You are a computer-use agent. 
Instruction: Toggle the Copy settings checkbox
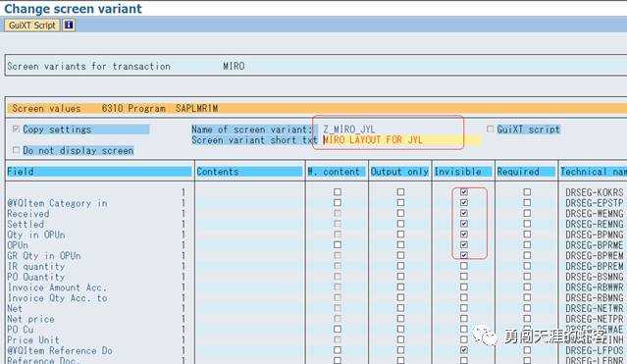(x=16, y=129)
